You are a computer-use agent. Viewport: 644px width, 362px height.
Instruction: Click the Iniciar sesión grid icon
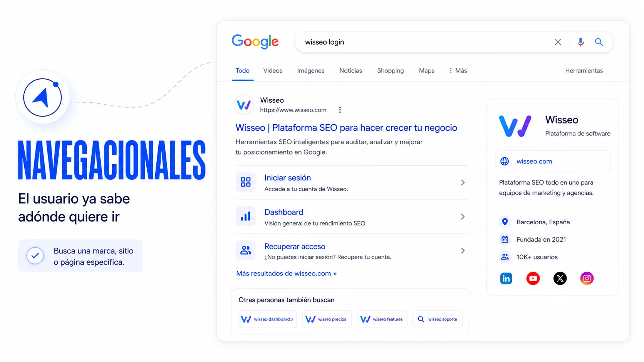[x=245, y=182]
